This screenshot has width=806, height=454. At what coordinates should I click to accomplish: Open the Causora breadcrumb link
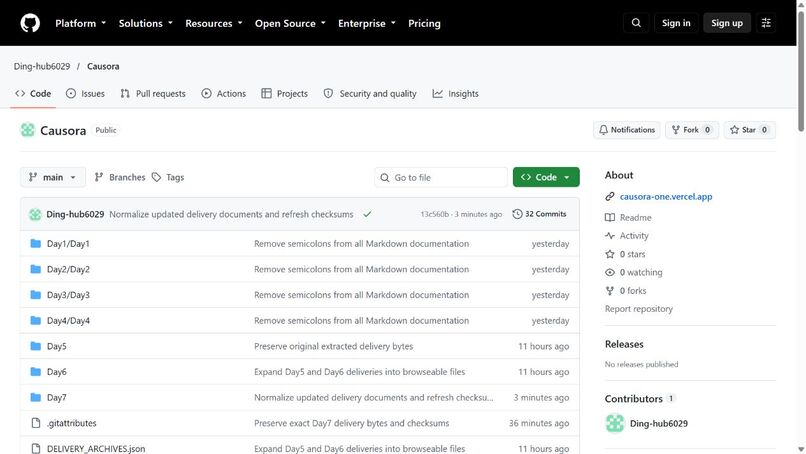click(x=103, y=66)
